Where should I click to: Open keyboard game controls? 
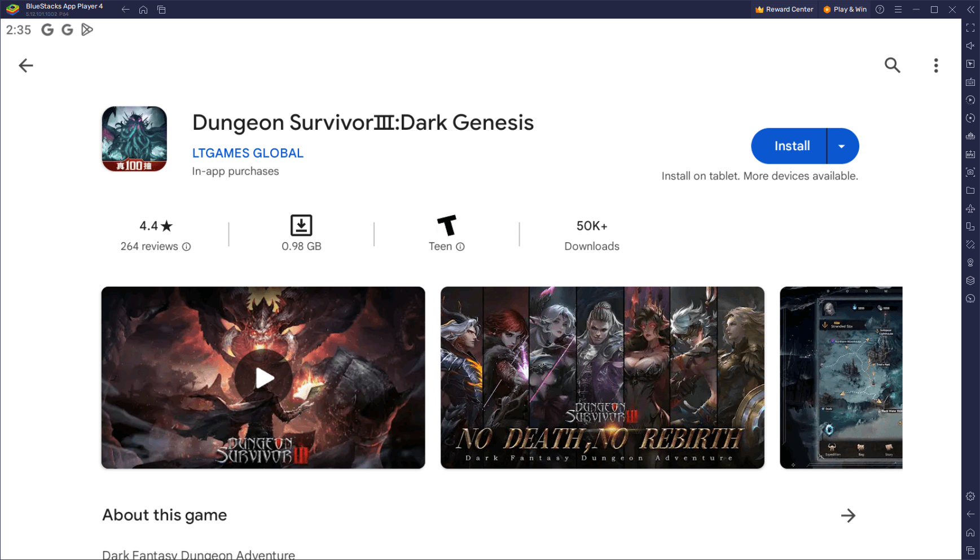coord(970,82)
